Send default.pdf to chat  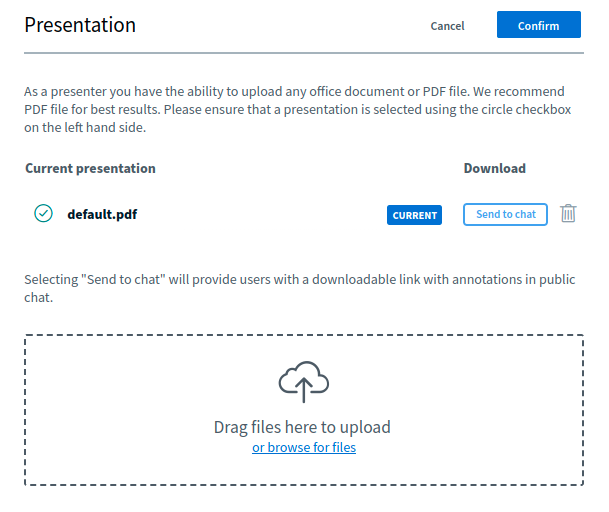coord(505,214)
